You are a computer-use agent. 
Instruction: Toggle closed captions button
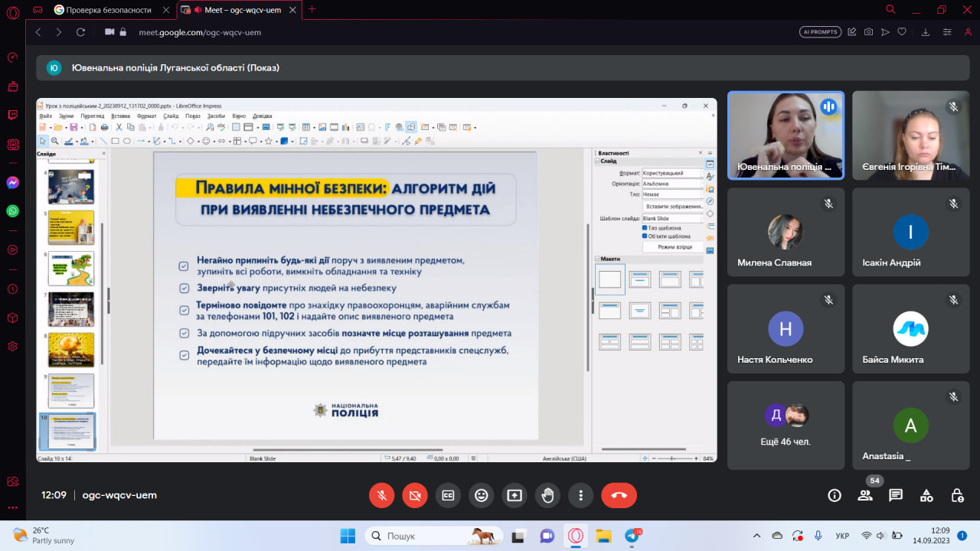click(x=448, y=495)
